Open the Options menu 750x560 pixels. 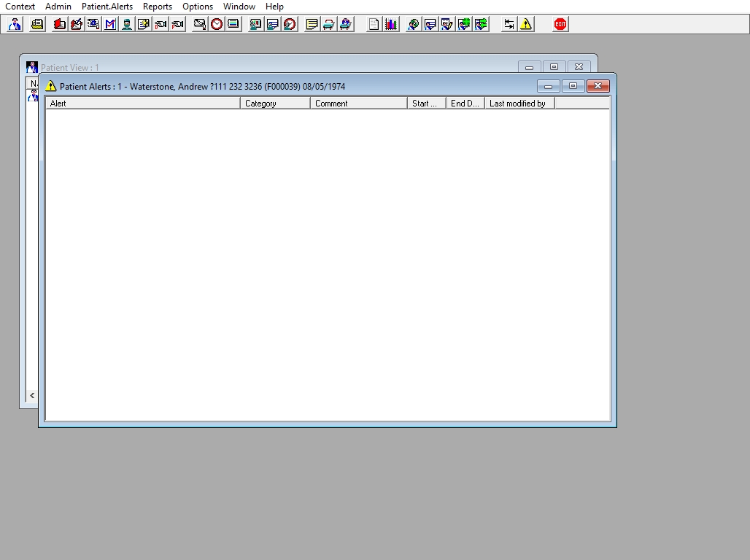[198, 7]
